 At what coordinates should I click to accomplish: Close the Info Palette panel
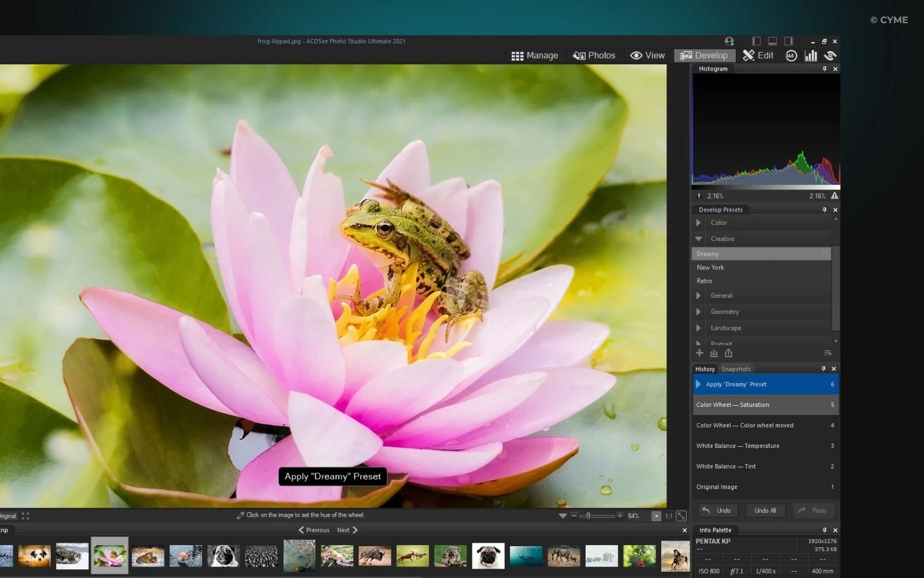835,530
